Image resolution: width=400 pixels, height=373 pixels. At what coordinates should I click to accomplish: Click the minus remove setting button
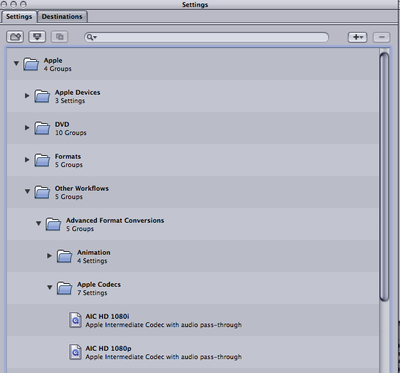click(382, 37)
